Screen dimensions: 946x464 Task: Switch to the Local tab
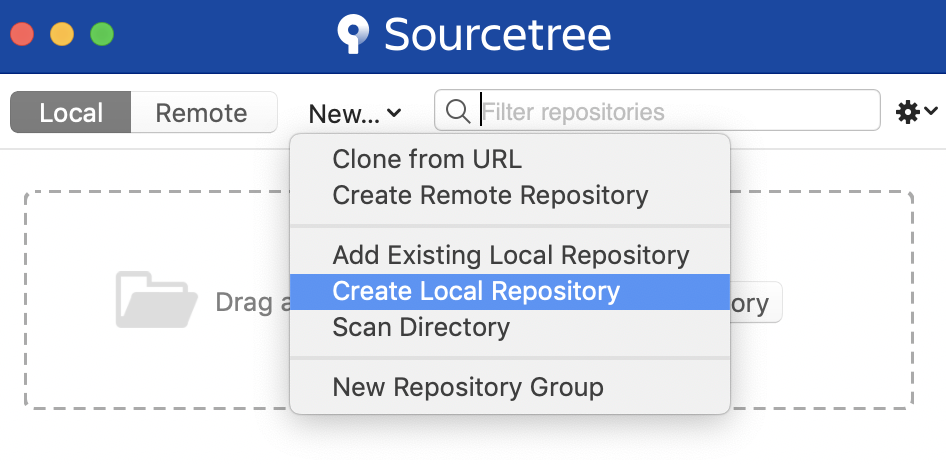coord(71,112)
